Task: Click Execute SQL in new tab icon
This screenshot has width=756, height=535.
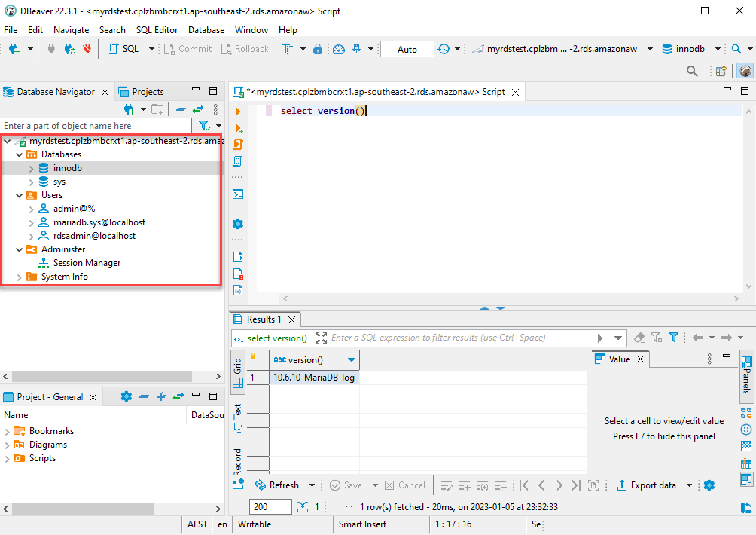Action: point(238,128)
